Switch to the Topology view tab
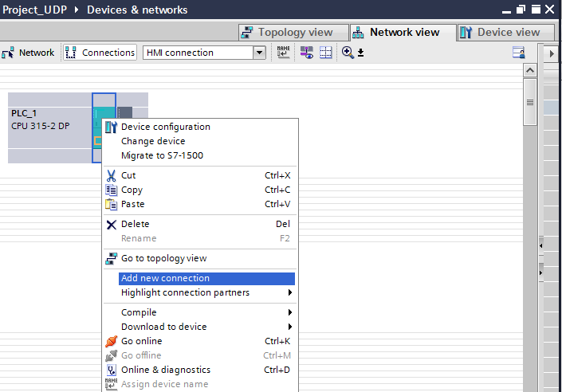The width and height of the screenshot is (562, 392). [293, 33]
